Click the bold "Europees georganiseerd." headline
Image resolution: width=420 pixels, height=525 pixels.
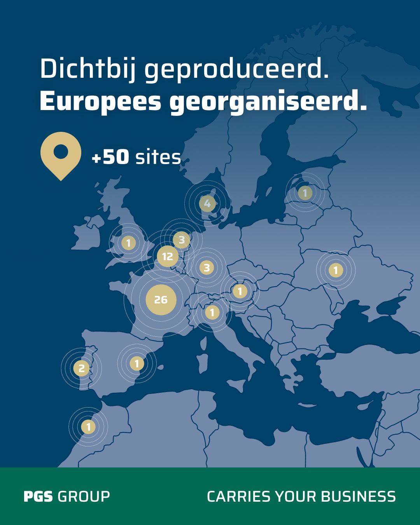pos(203,102)
